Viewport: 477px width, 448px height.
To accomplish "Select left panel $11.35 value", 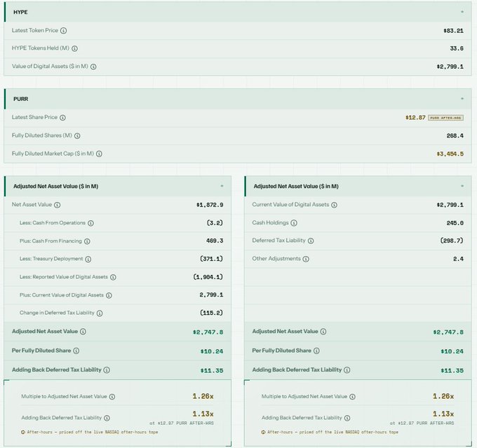I will click(x=212, y=371).
